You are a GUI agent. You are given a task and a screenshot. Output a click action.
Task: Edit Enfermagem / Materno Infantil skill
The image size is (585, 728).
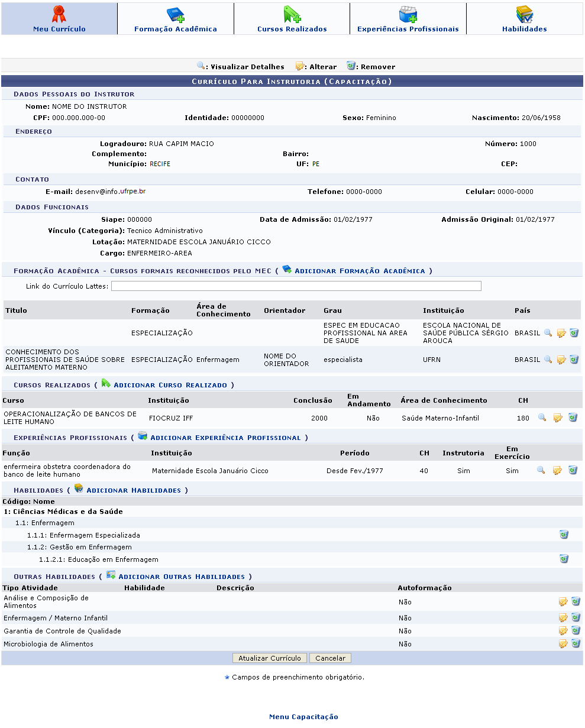pos(563,618)
